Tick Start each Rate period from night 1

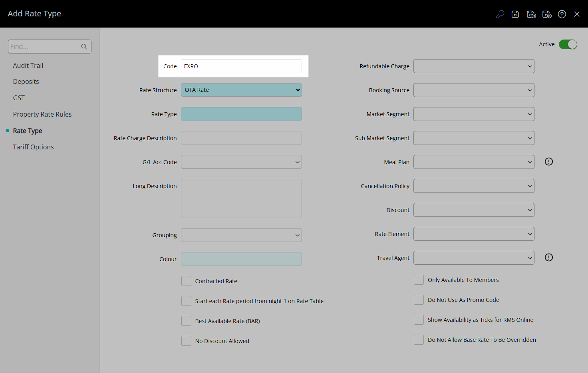186,301
